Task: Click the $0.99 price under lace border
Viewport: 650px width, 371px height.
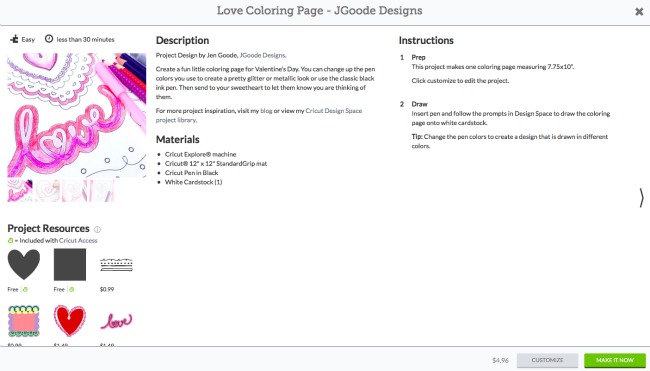Action: (x=107, y=289)
